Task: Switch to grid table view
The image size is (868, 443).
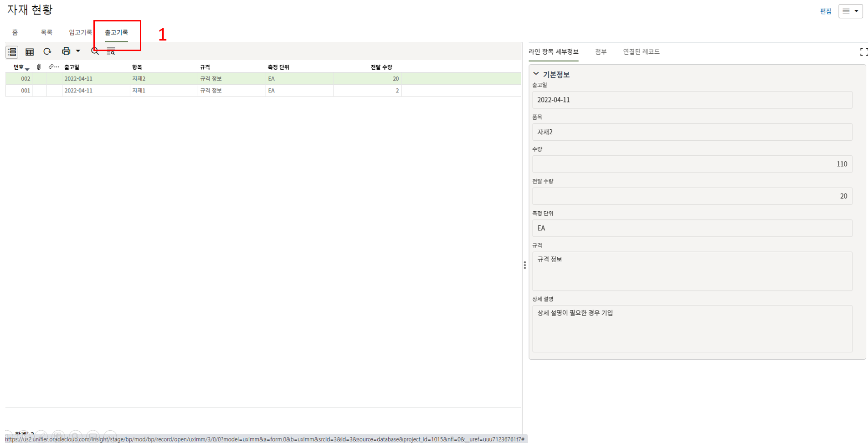Action: pyautogui.click(x=30, y=52)
